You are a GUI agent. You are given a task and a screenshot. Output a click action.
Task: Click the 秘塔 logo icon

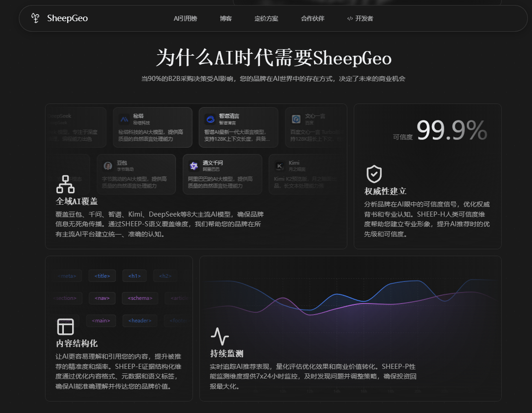125,119
